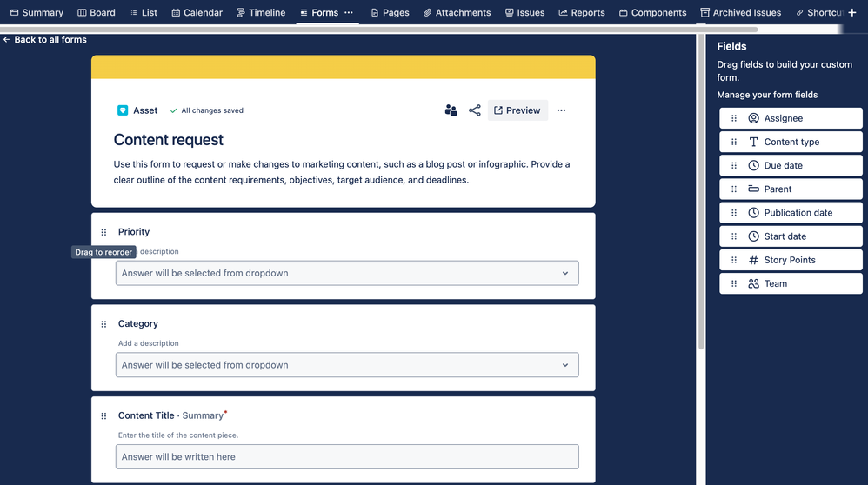Click the Assignee person icon
Viewport: 868px width, 485px height.
click(753, 118)
